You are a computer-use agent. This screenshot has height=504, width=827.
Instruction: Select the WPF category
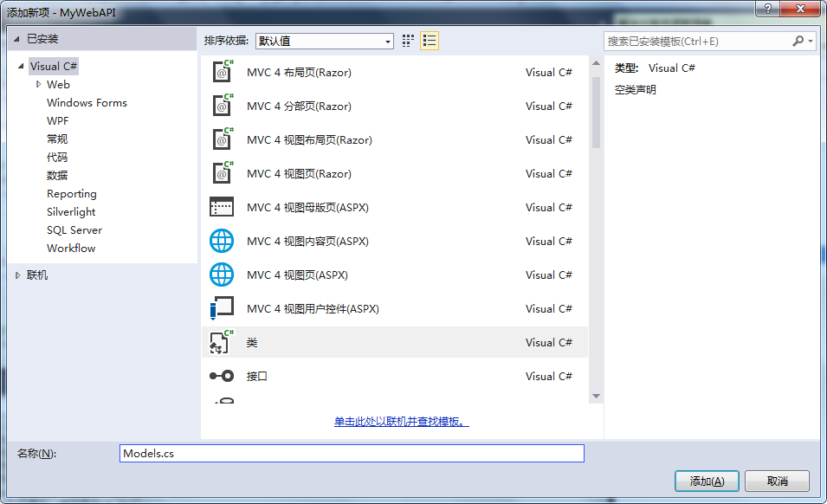coord(57,120)
